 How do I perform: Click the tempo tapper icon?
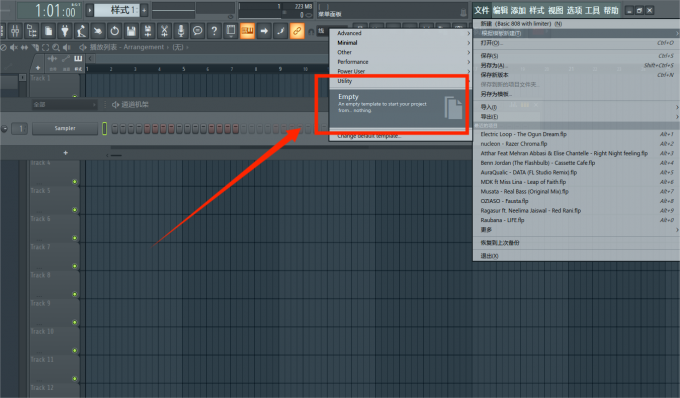[x=81, y=31]
